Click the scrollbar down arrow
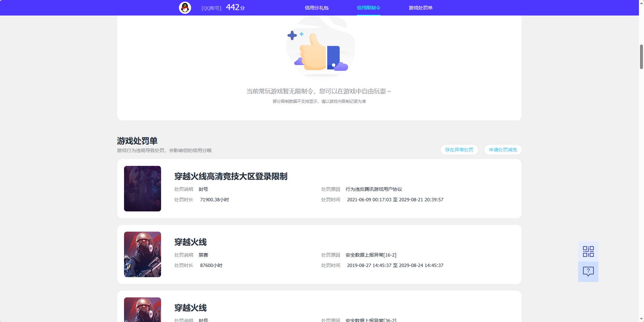This screenshot has width=644, height=322. (x=641, y=319)
